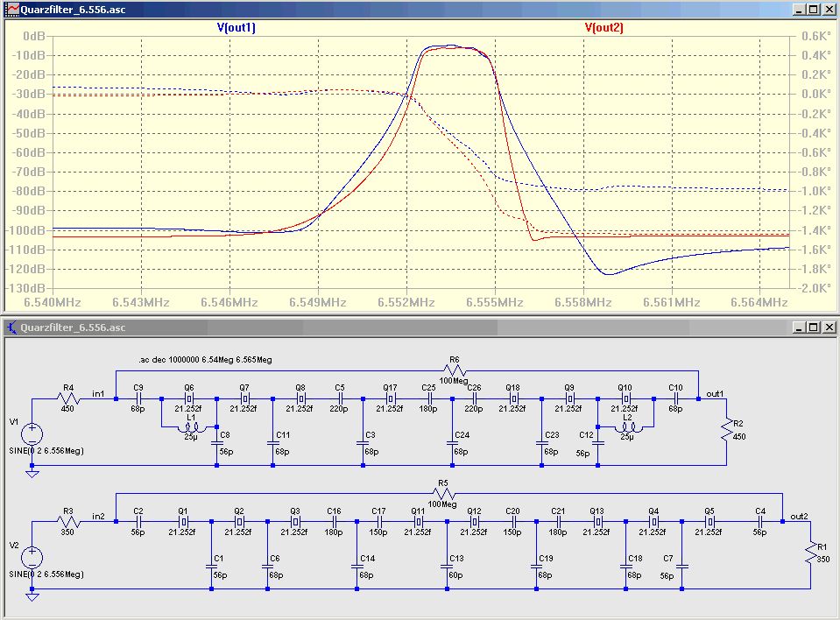Click the R6 100Meg resistor symbol
The width and height of the screenshot is (840, 620).
[453, 370]
